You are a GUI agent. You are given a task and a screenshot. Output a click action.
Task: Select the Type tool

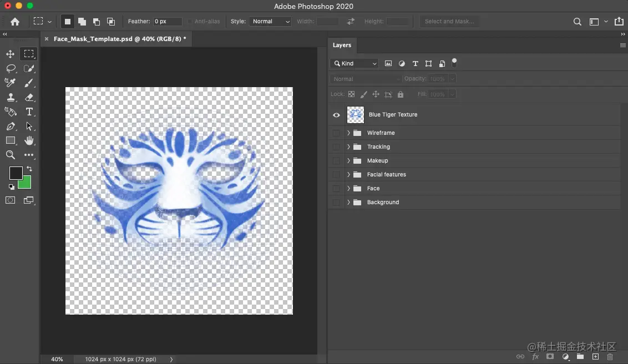coord(29,112)
